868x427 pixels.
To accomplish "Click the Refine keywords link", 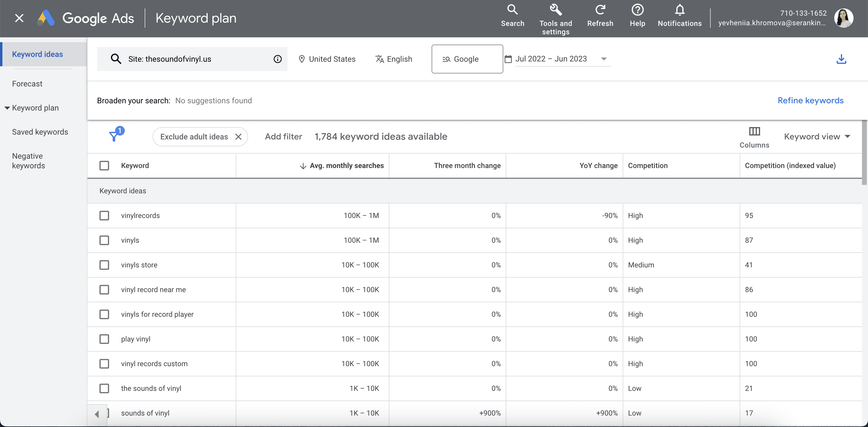I will (x=810, y=100).
